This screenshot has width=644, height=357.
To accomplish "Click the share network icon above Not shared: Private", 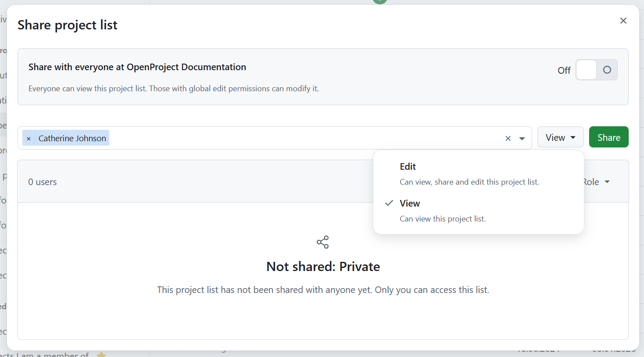I will 322,242.
